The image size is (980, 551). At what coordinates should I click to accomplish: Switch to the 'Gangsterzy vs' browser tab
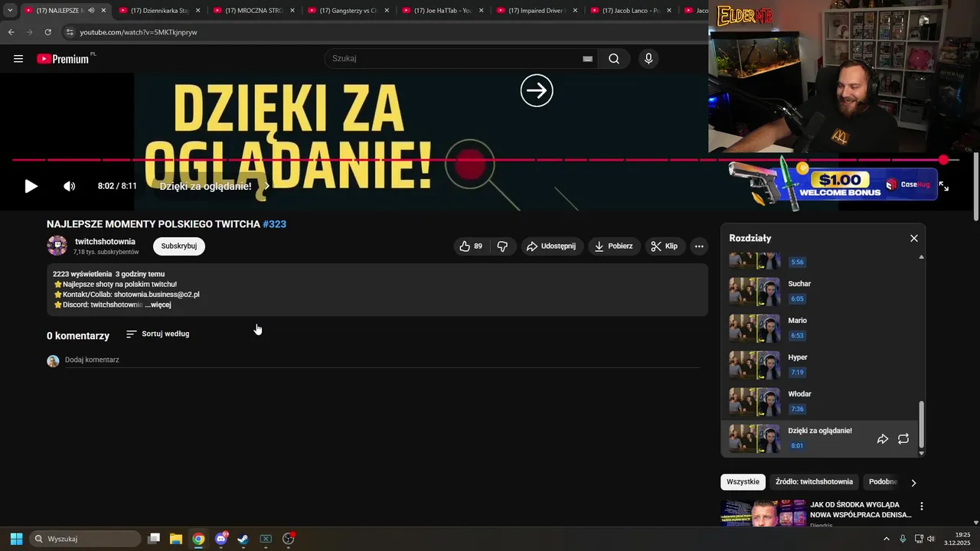click(348, 11)
